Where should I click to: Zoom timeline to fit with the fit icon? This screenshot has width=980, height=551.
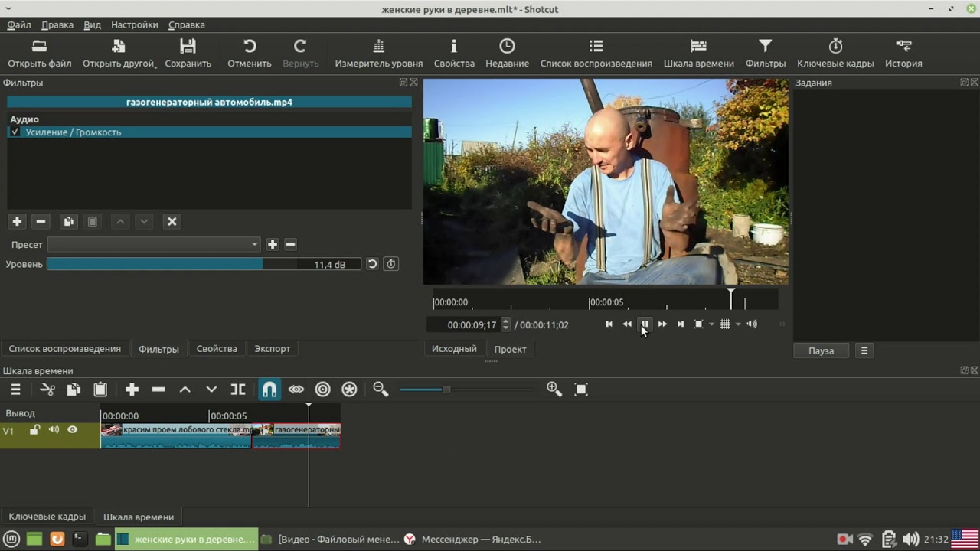point(581,390)
